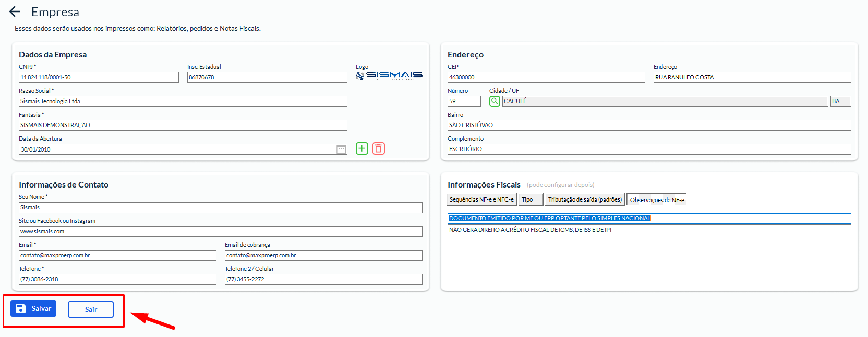Select the Razão Social text field
This screenshot has width=868, height=337.
183,101
